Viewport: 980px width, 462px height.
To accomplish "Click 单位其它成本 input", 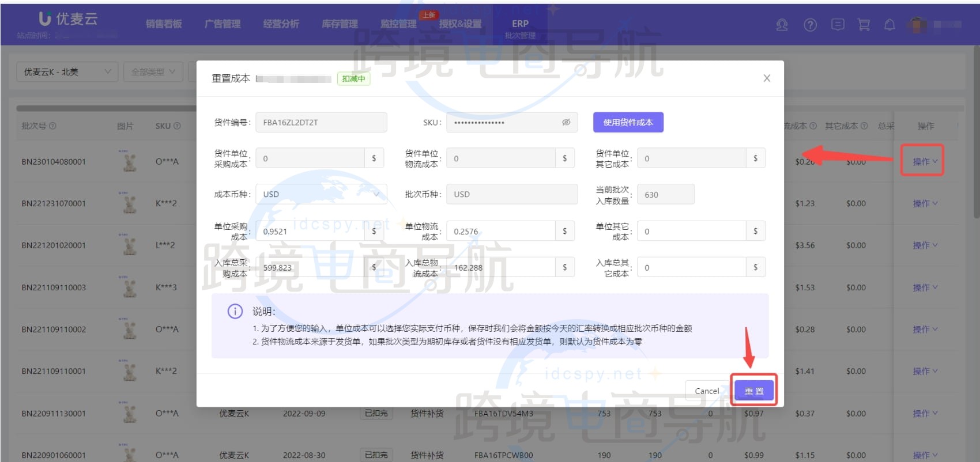I will tap(692, 231).
